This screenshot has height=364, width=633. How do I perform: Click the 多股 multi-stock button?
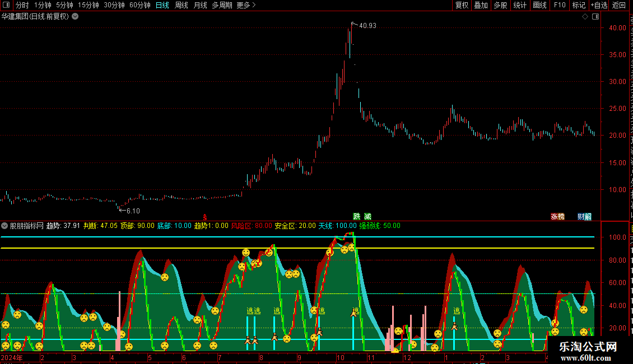pos(501,5)
